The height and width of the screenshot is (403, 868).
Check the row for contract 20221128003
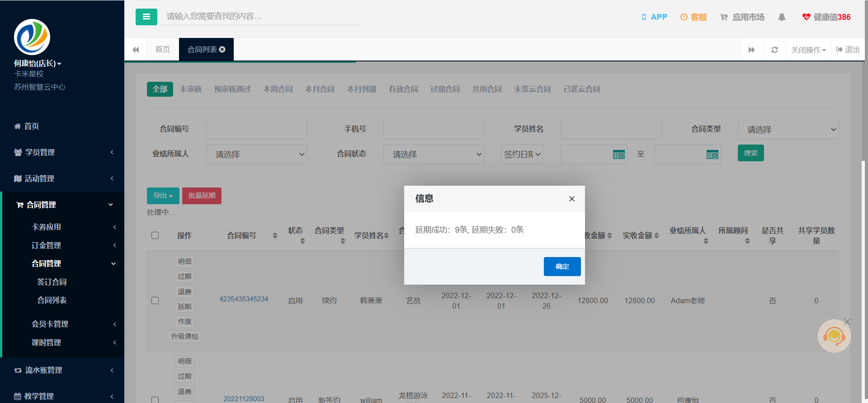pos(155,400)
